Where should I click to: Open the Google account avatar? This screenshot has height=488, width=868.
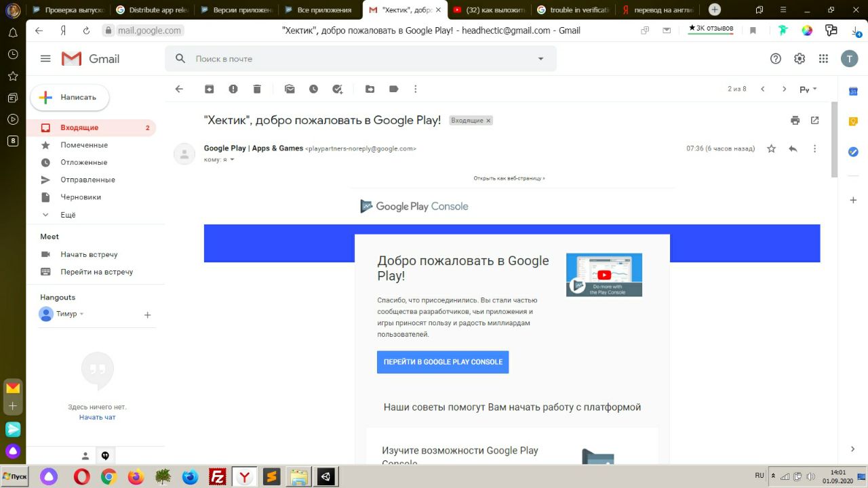click(x=849, y=59)
